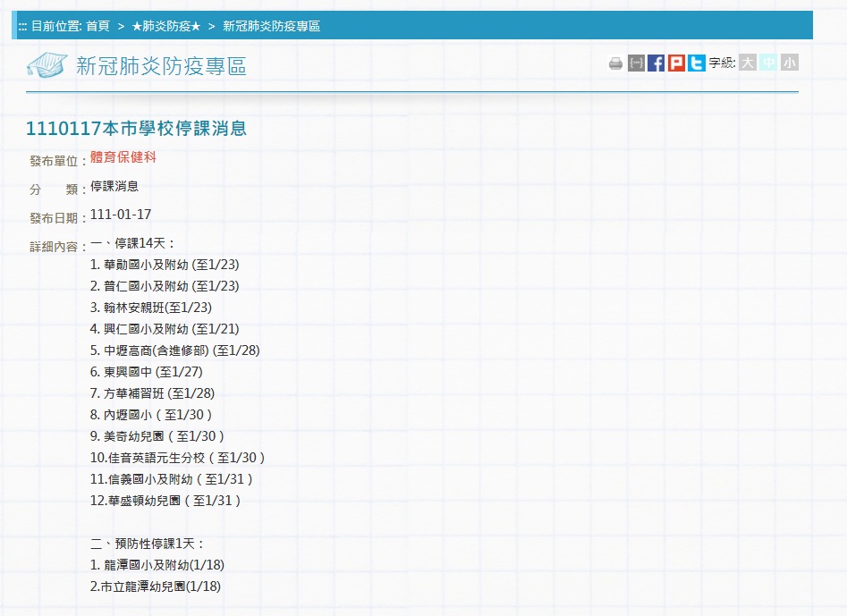Set font size to 中 (medium)
This screenshot has width=847, height=616.
click(x=768, y=63)
